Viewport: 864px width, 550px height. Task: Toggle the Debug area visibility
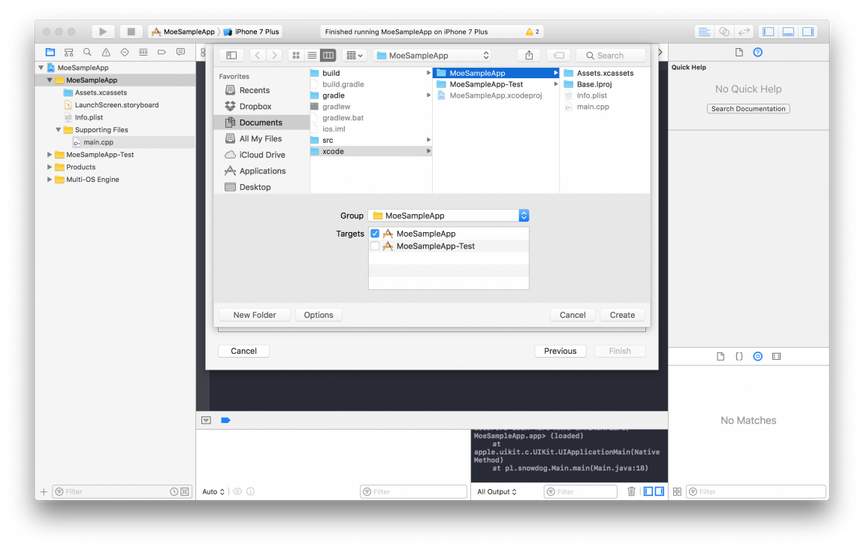[788, 31]
